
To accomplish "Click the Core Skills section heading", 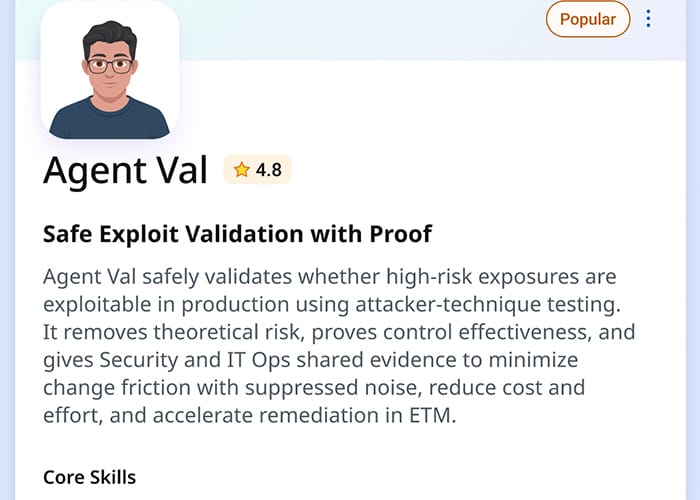I will click(x=89, y=477).
